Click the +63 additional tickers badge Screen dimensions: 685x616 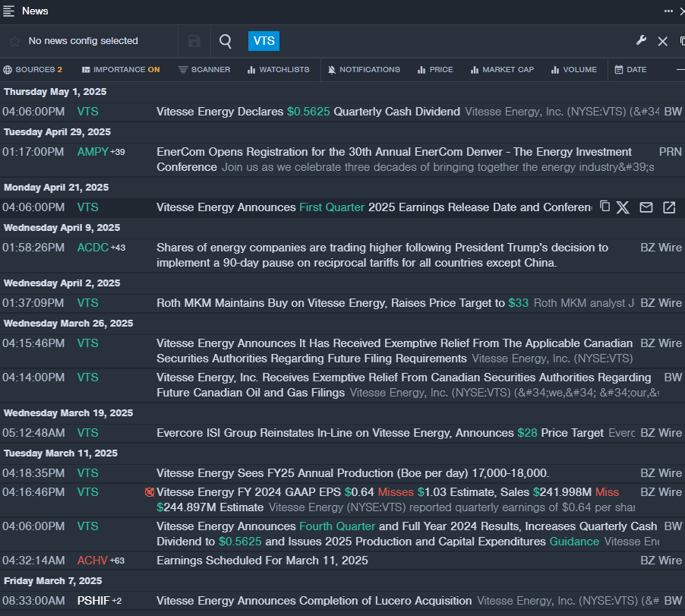click(117, 560)
